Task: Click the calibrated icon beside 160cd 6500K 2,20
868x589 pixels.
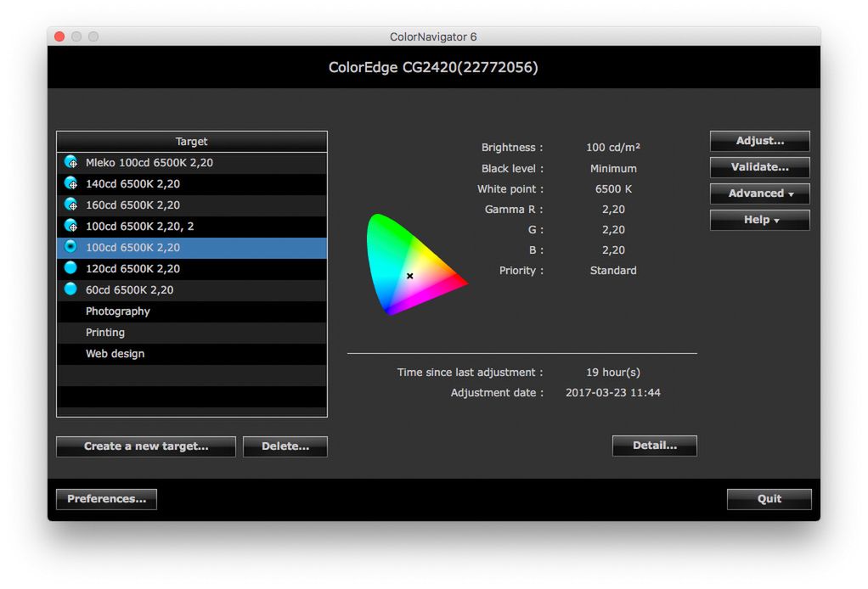Action: [x=70, y=205]
